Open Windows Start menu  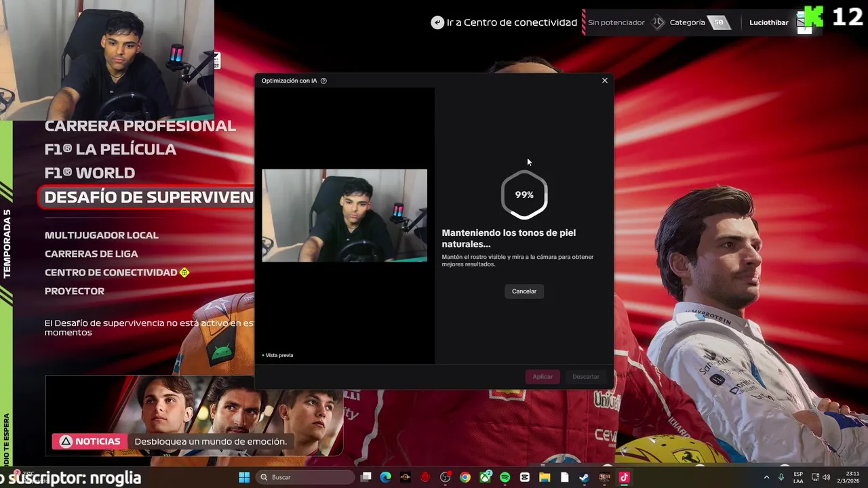click(x=244, y=477)
